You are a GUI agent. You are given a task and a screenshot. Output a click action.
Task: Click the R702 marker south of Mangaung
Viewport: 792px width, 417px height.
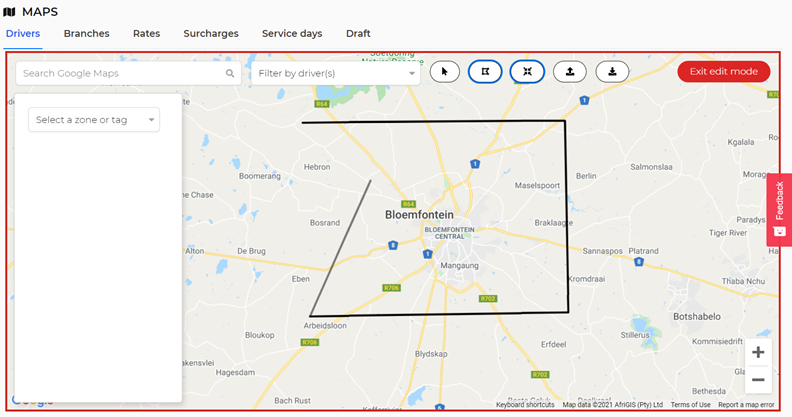[x=487, y=298]
